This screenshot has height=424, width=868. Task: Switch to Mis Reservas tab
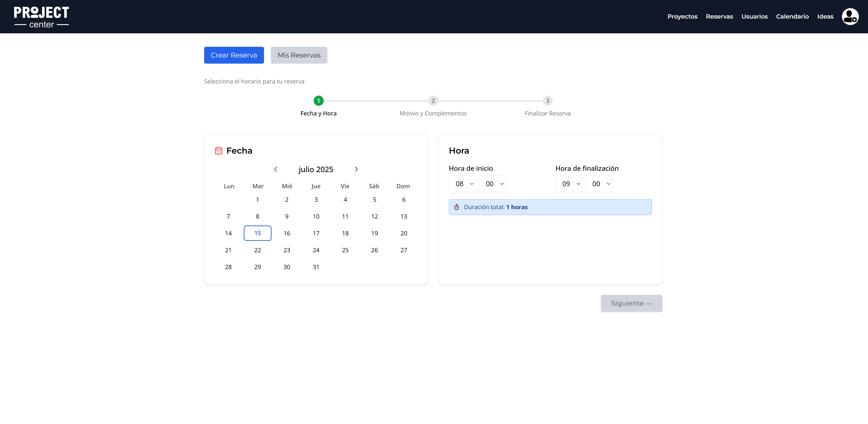click(299, 55)
